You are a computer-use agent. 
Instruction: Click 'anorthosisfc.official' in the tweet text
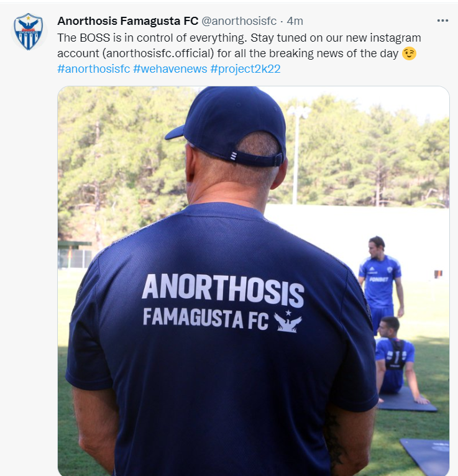click(x=158, y=53)
